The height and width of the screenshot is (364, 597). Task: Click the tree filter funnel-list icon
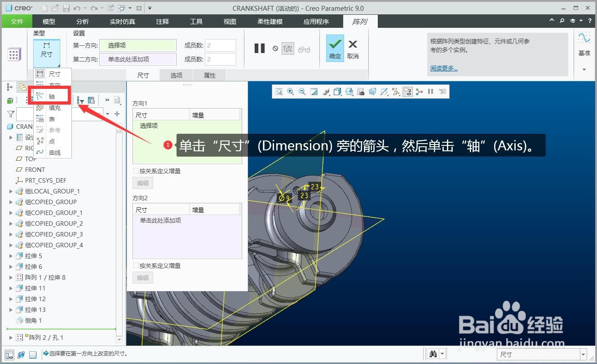coord(80,101)
